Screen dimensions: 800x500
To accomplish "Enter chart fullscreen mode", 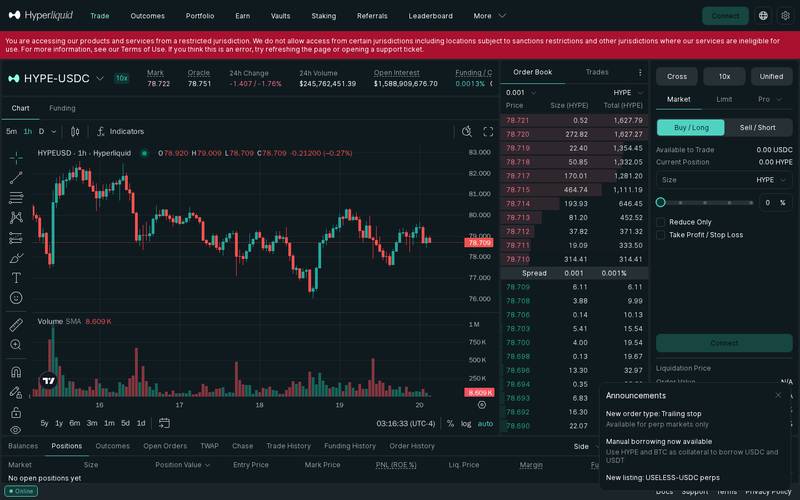I will [488, 132].
